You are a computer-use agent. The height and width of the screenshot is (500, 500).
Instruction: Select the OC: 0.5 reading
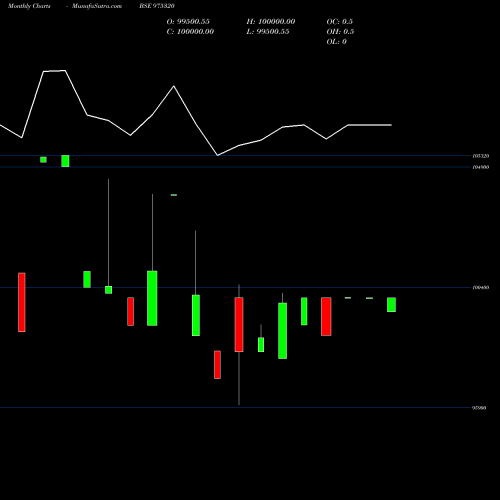(x=340, y=21)
